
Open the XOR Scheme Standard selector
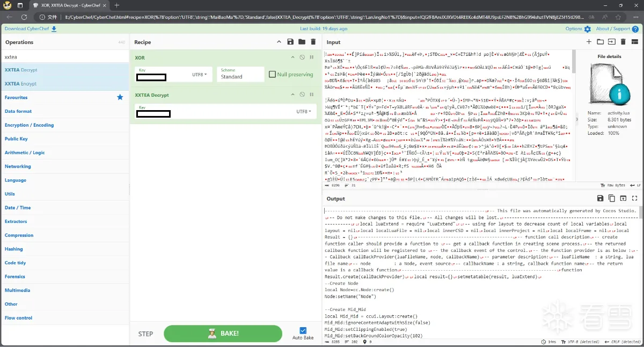pos(240,74)
